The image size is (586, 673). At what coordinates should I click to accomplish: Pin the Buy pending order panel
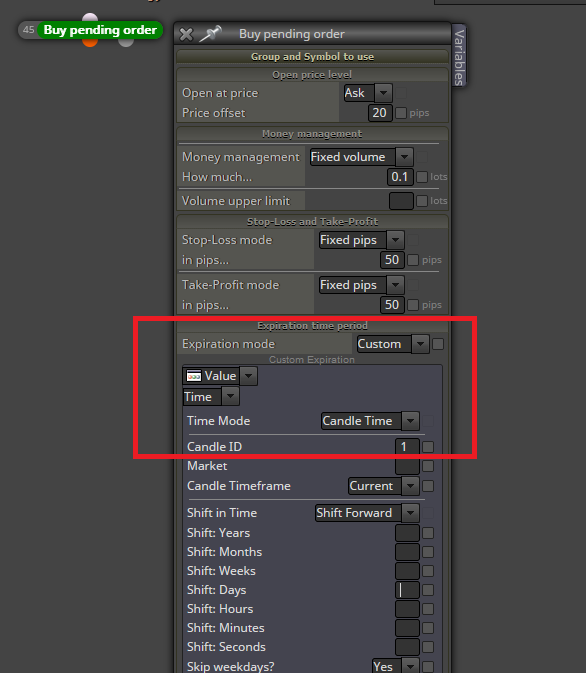[210, 33]
